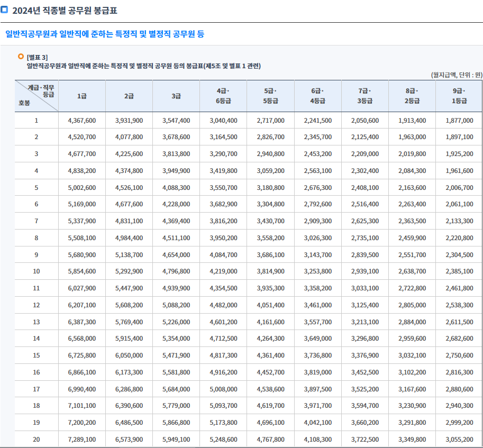483x448 pixels.
Task: Select cell value 2,625,300
Action: point(364,221)
